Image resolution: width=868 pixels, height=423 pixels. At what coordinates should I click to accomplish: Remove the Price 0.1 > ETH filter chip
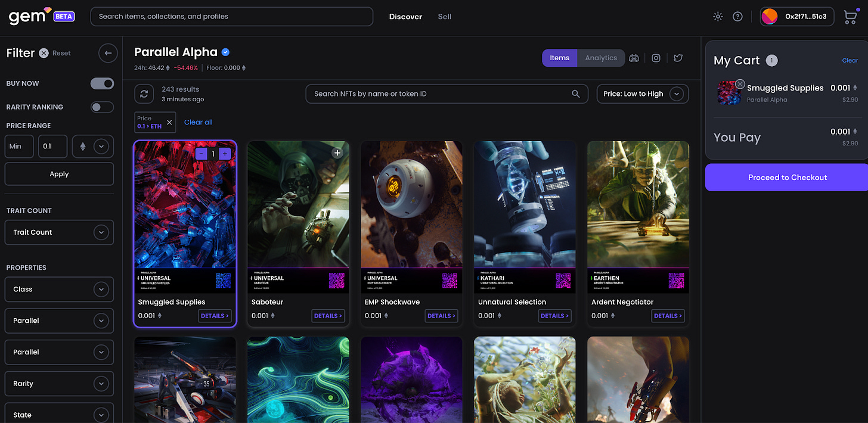(x=169, y=122)
